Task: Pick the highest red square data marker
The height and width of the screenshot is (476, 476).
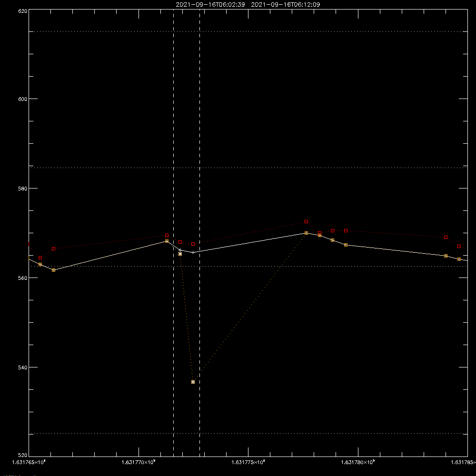Action: coord(306,222)
